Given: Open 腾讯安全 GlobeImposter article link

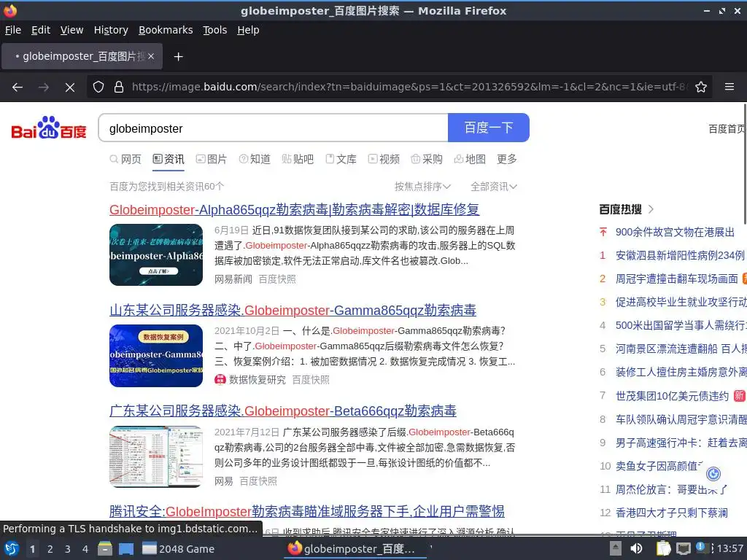Looking at the screenshot, I should [x=307, y=511].
